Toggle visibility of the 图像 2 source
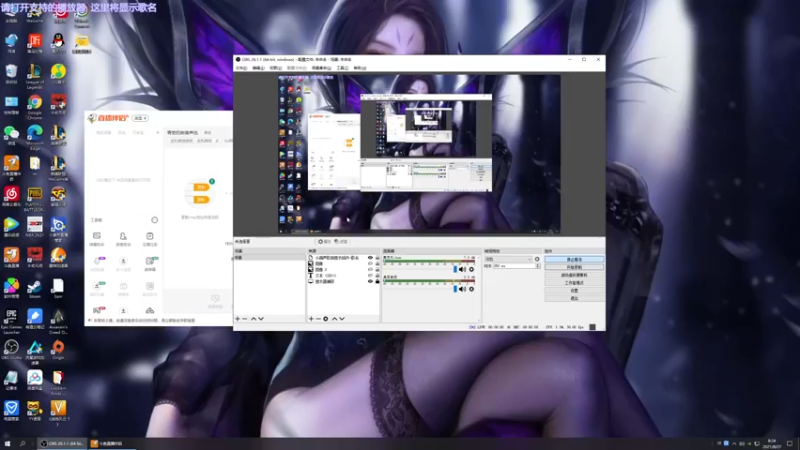The width and height of the screenshot is (800, 450). tap(370, 269)
